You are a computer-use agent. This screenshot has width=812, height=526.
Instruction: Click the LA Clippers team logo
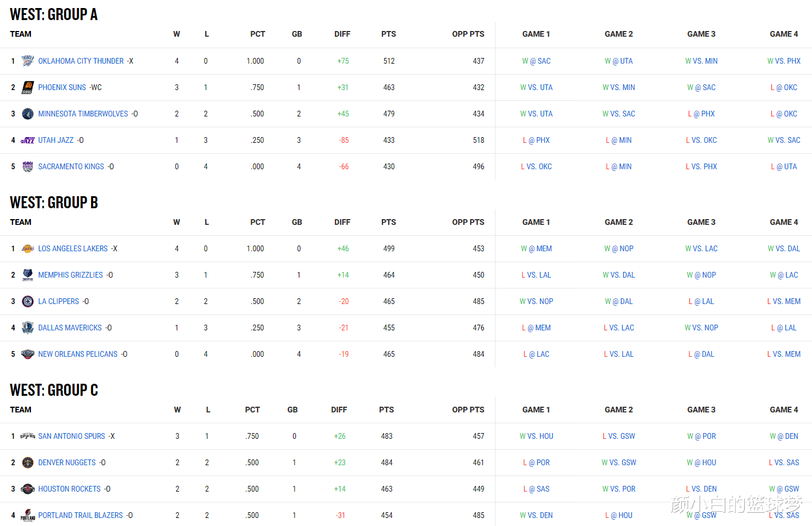click(28, 301)
